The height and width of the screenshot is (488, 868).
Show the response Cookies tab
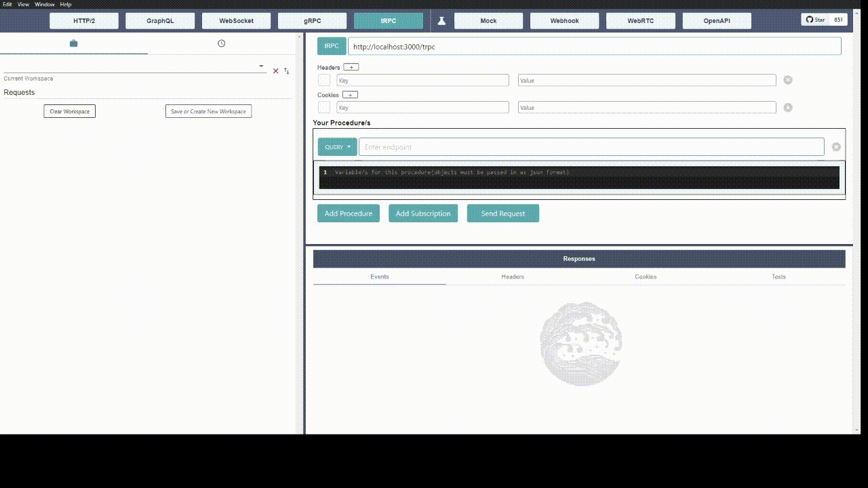coord(646,277)
